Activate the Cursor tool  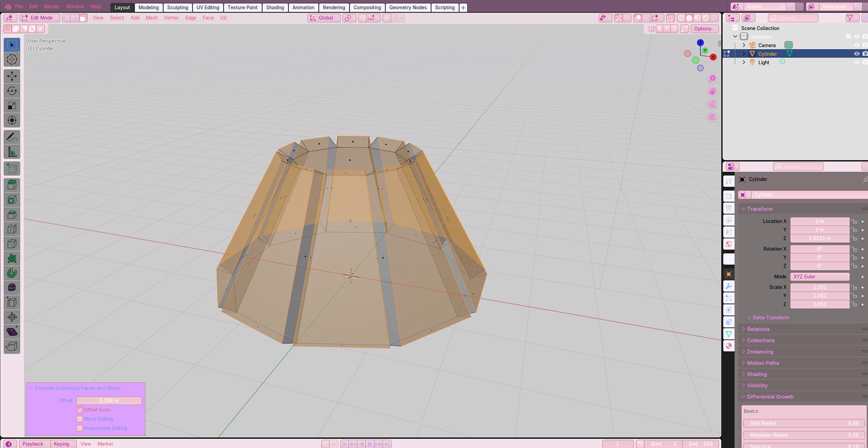pyautogui.click(x=12, y=60)
